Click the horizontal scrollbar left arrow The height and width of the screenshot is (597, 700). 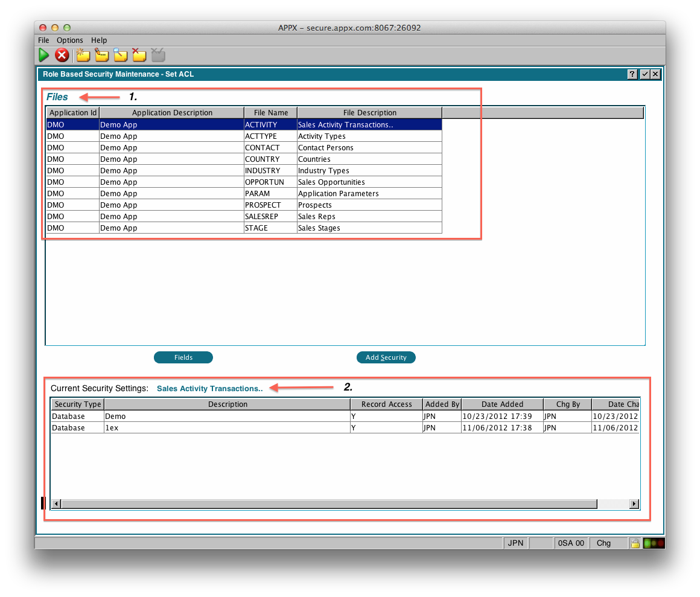click(56, 504)
